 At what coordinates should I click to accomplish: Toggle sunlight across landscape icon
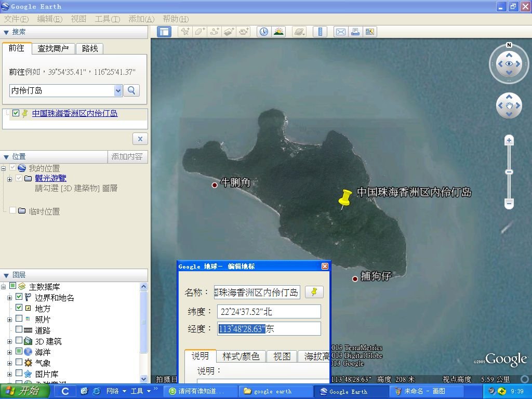278,32
